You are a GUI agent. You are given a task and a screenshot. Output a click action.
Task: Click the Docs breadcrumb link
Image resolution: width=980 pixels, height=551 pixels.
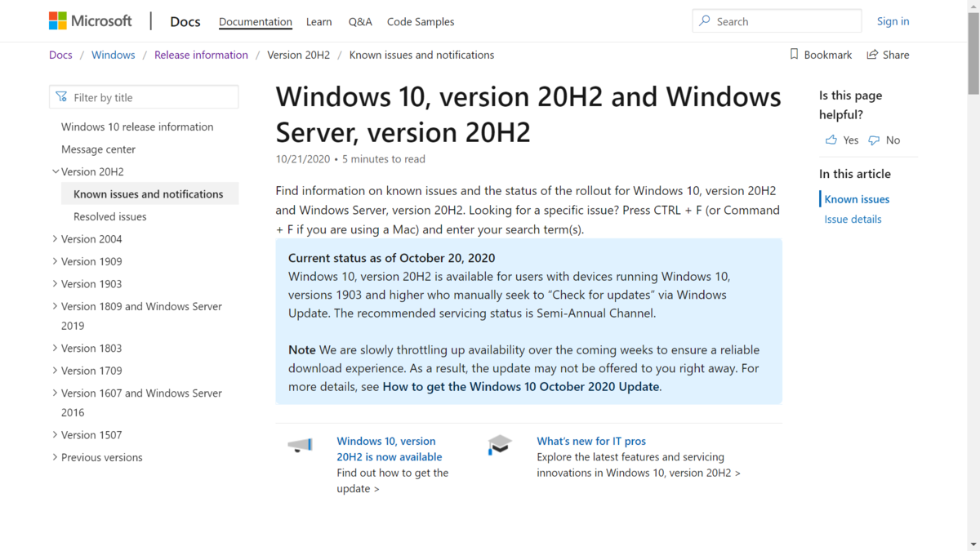pyautogui.click(x=60, y=55)
